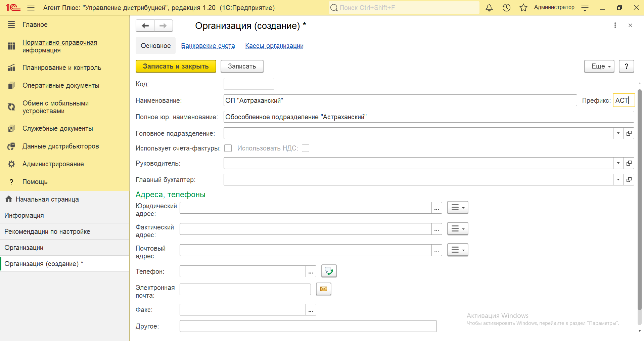Click the back arrow navigation button

point(145,26)
